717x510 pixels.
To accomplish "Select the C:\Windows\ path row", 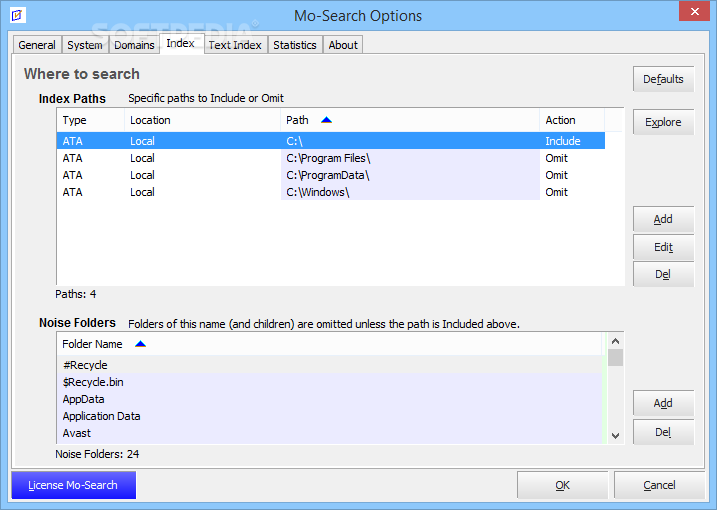I will [x=331, y=192].
